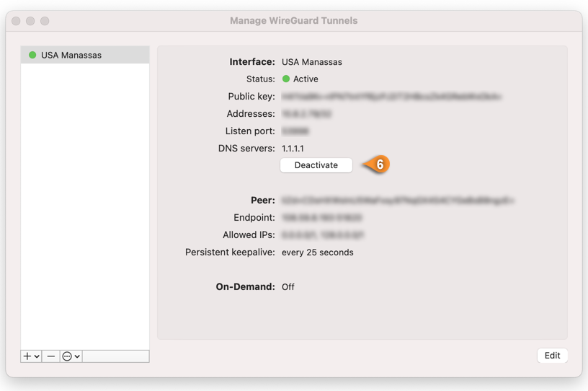Click the On-Demand value 'Off'
Screen dimensions: 588x391
pyautogui.click(x=288, y=287)
